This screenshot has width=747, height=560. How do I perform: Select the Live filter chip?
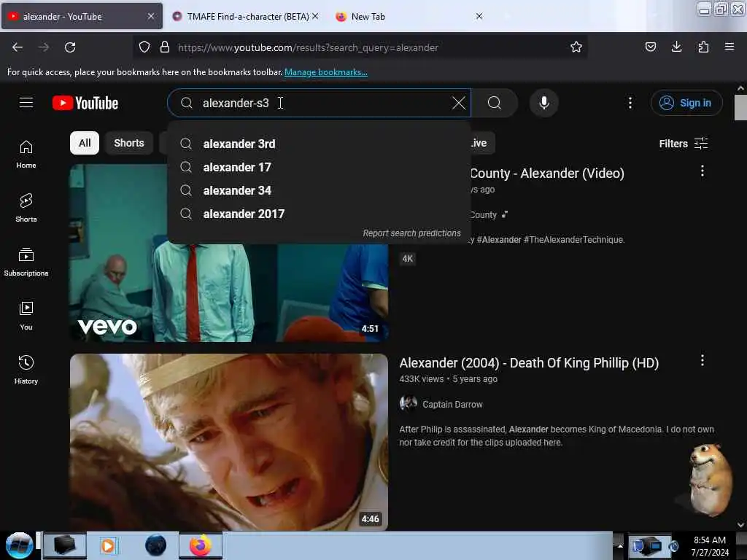tap(481, 143)
